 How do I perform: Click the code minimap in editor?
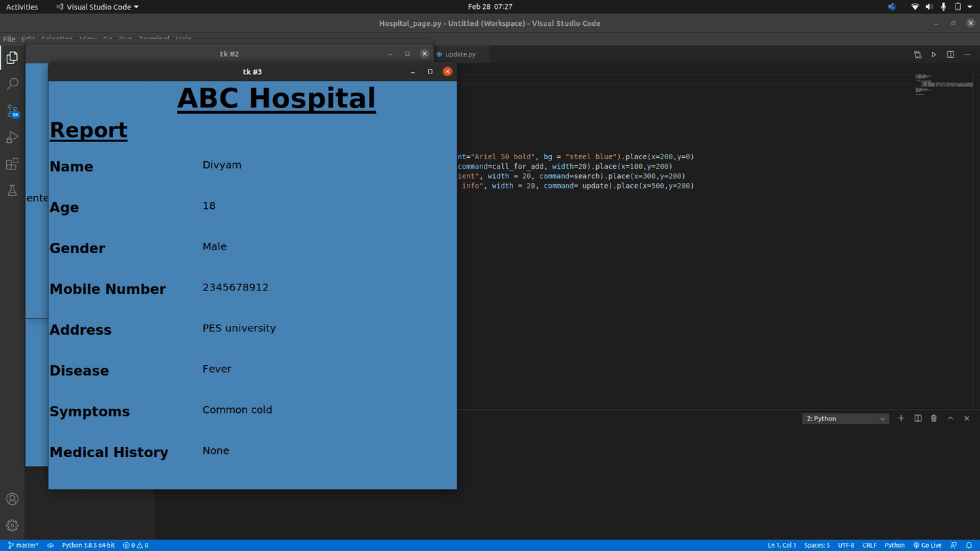tap(943, 84)
